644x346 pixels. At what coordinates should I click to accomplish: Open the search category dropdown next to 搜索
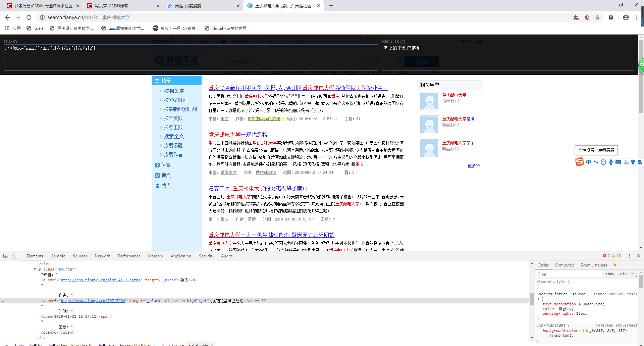[x=398, y=61]
